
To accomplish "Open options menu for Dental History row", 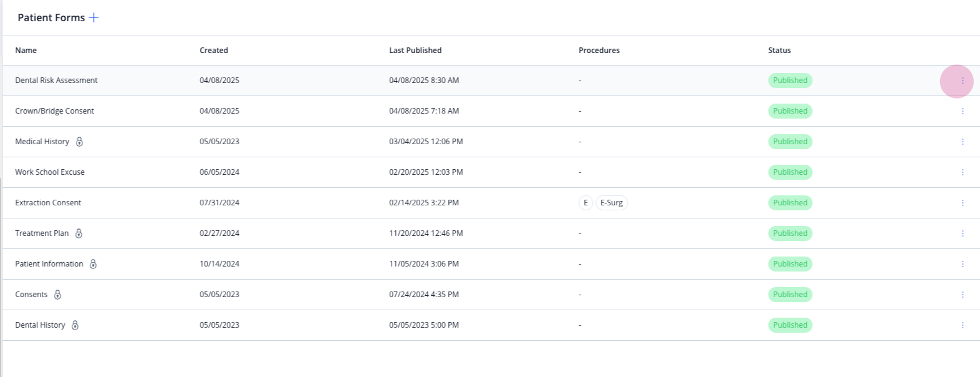I will click(963, 325).
